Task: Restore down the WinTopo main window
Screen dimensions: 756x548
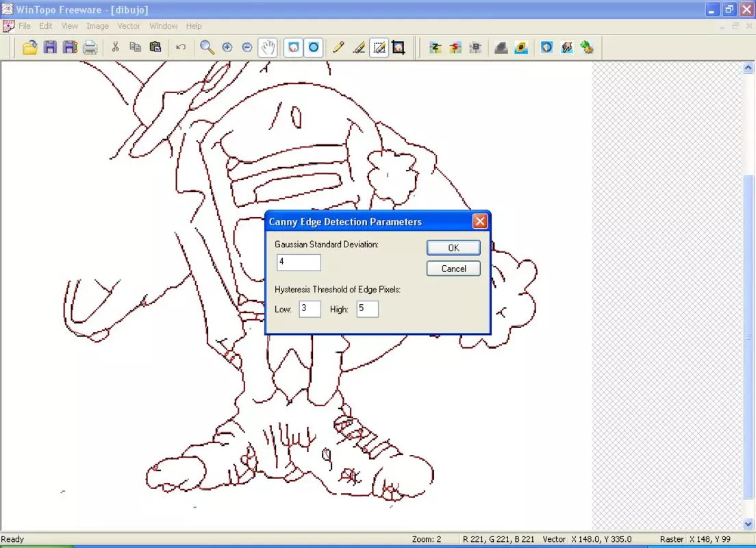Action: (729, 10)
